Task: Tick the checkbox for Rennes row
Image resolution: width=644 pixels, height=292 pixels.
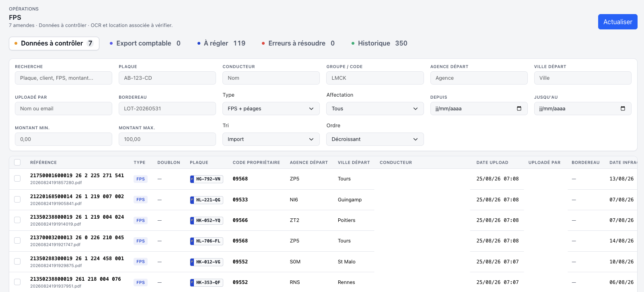Action: 17,282
